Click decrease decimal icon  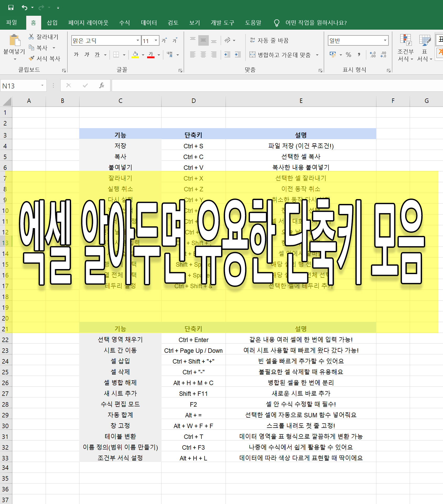[x=383, y=55]
